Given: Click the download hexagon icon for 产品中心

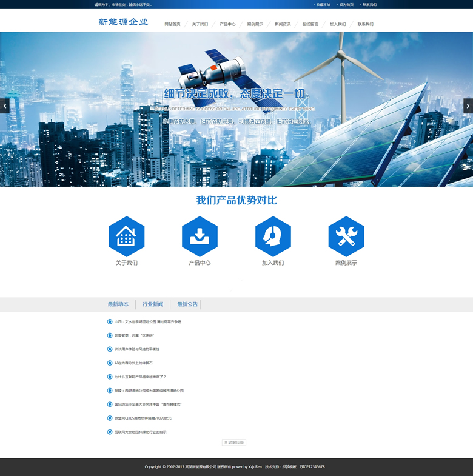Looking at the screenshot, I should pos(200,236).
